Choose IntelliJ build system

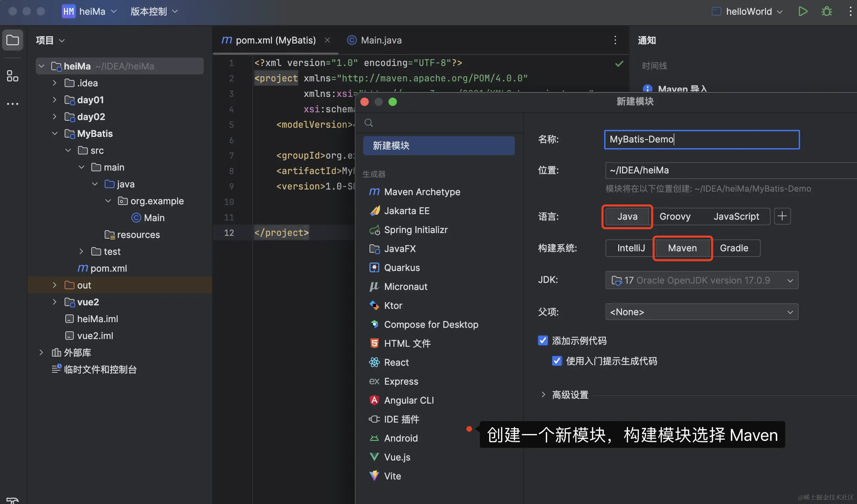coord(631,248)
